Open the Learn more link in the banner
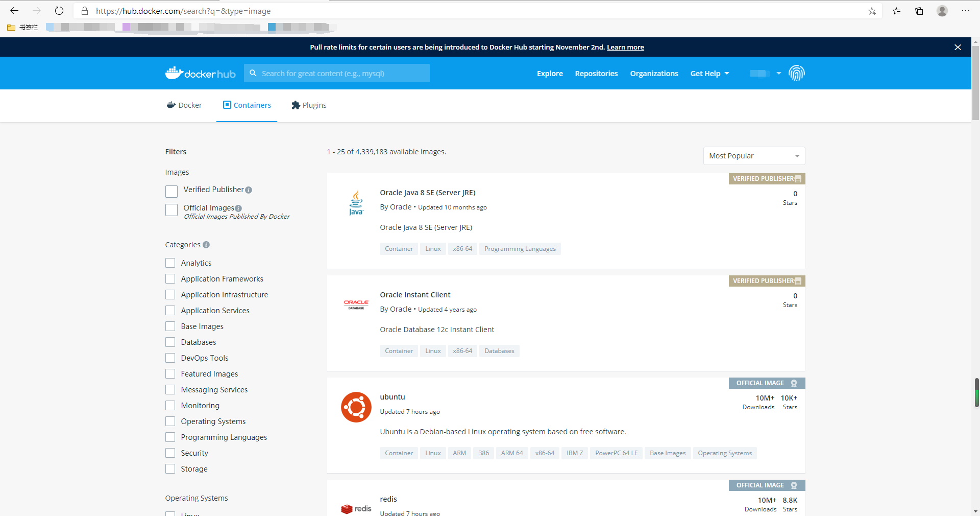Image resolution: width=980 pixels, height=516 pixels. click(x=625, y=47)
